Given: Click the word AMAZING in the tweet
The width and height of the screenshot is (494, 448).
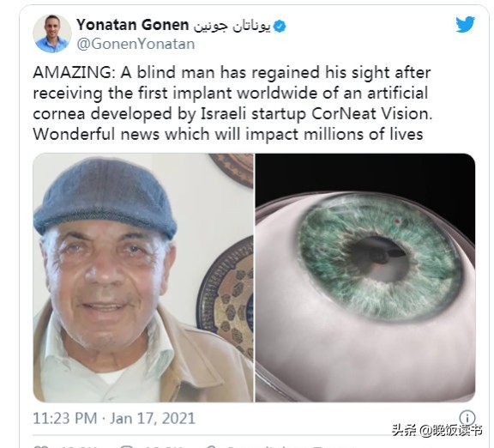Looking at the screenshot, I should pos(74,73).
